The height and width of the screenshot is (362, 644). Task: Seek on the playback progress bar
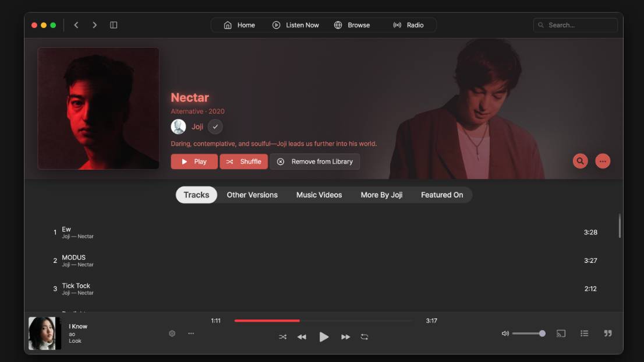(324, 321)
